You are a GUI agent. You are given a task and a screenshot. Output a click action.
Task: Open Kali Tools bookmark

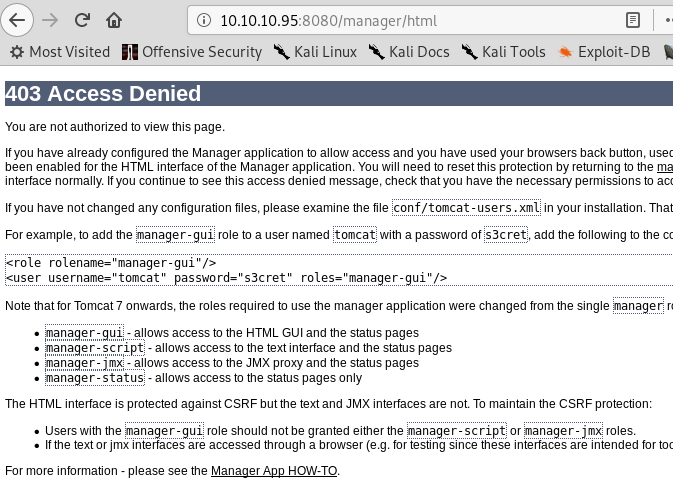coord(503,52)
